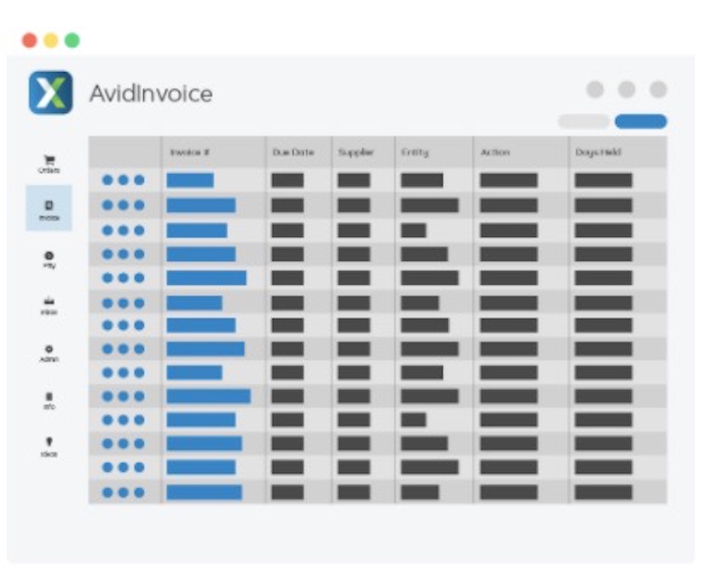Expand the actions dots on the fifth invoice row

pyautogui.click(x=124, y=277)
